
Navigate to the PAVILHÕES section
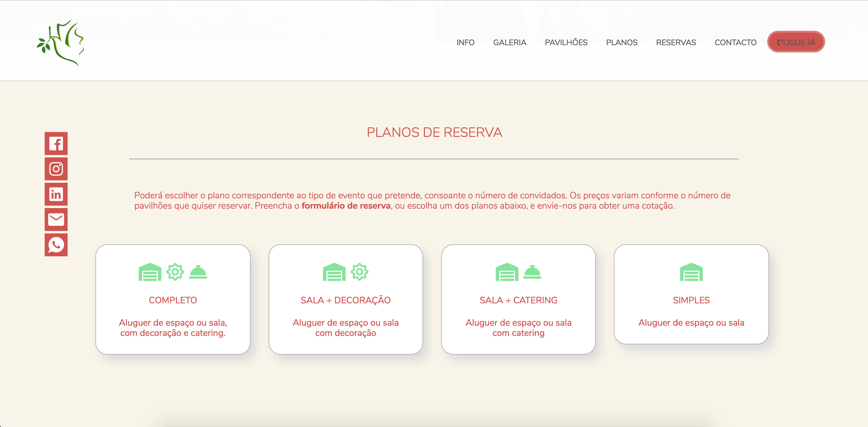point(566,43)
